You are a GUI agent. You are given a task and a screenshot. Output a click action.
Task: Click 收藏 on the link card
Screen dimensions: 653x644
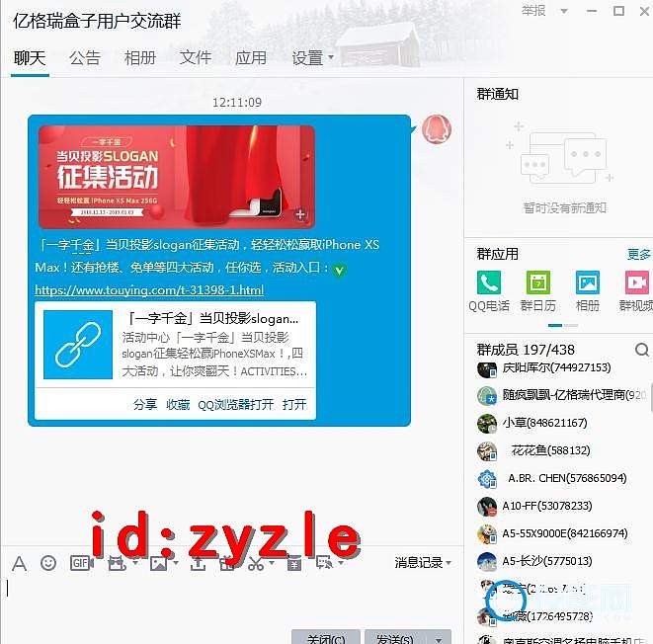178,404
